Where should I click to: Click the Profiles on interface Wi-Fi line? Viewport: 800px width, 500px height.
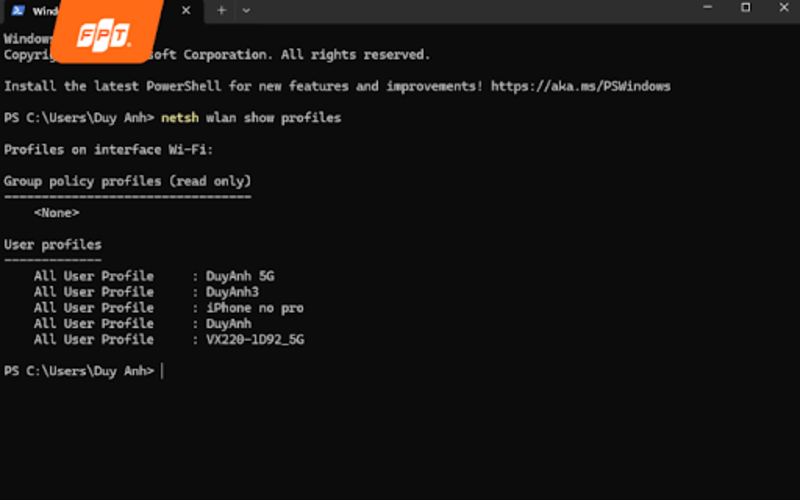108,150
